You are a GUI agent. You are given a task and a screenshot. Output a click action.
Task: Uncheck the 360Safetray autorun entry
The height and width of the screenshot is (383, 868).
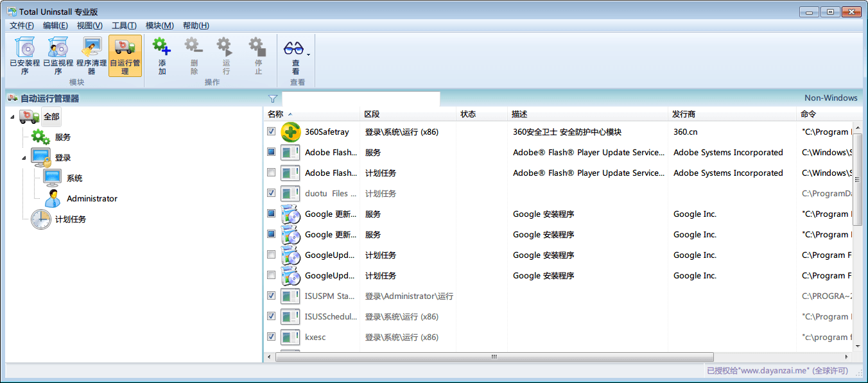click(271, 131)
